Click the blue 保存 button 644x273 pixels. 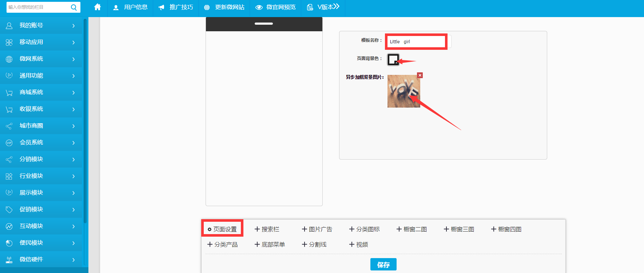coord(383,264)
